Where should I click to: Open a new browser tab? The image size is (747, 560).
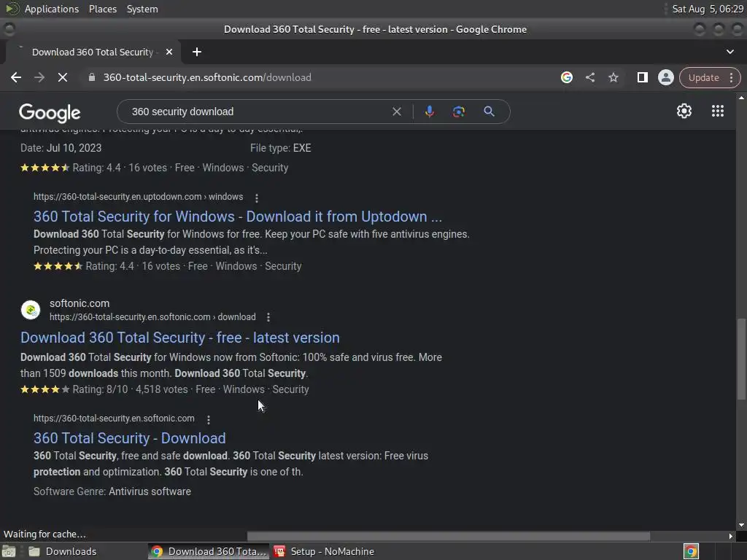click(197, 52)
